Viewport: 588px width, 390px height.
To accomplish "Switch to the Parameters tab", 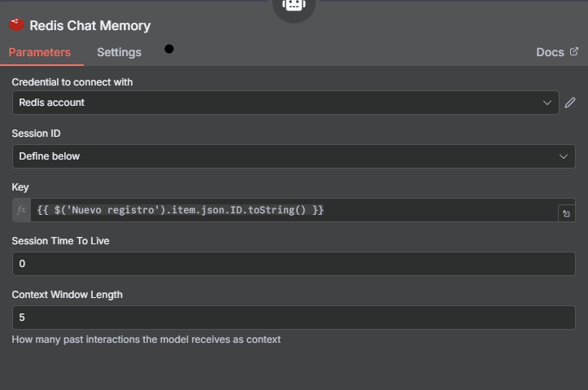I will point(39,52).
